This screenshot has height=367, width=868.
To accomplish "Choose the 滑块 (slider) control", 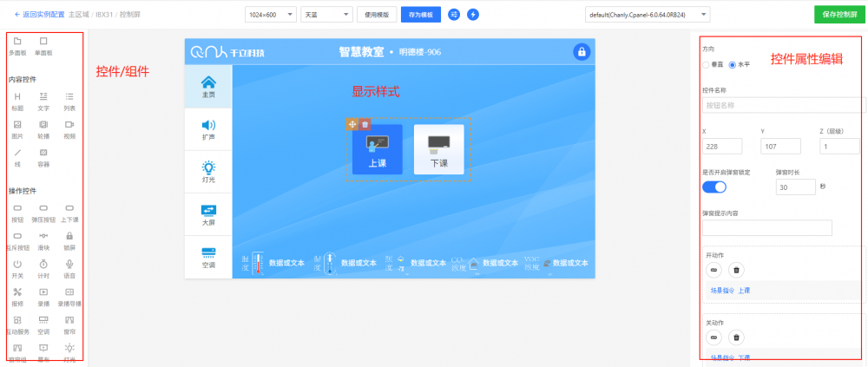I will 43,239.
